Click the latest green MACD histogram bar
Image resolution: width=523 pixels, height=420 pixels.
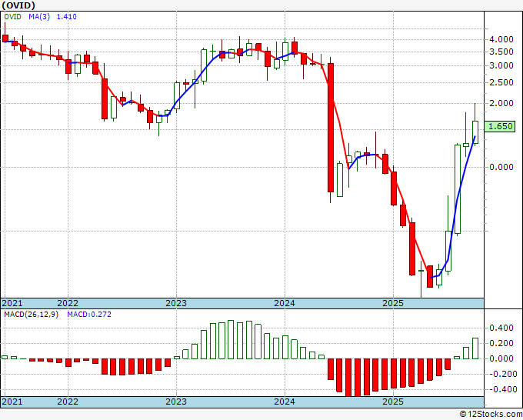pyautogui.click(x=475, y=348)
